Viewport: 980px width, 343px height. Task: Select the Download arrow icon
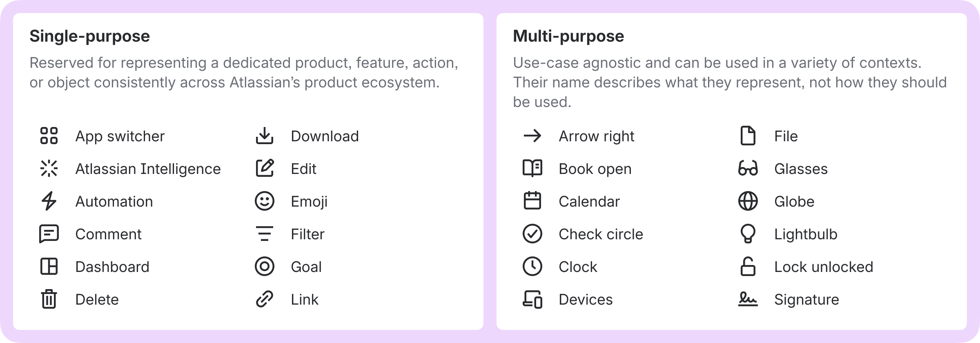click(x=265, y=136)
